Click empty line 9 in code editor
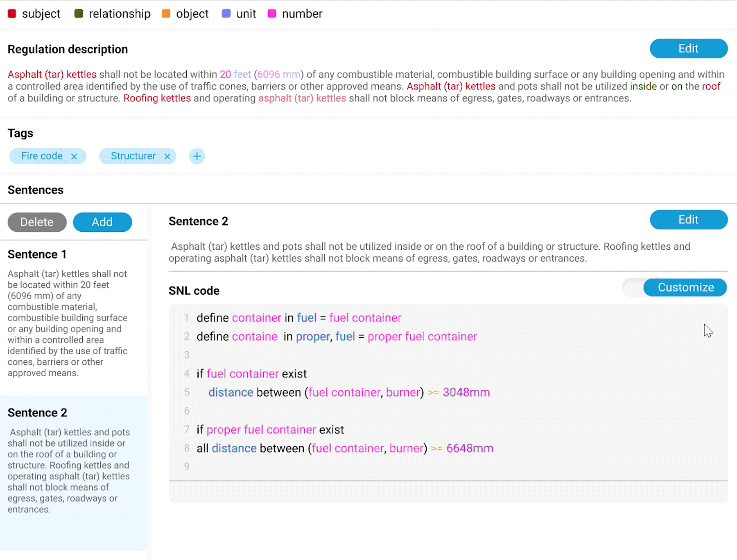This screenshot has width=737, height=560. pos(448,467)
